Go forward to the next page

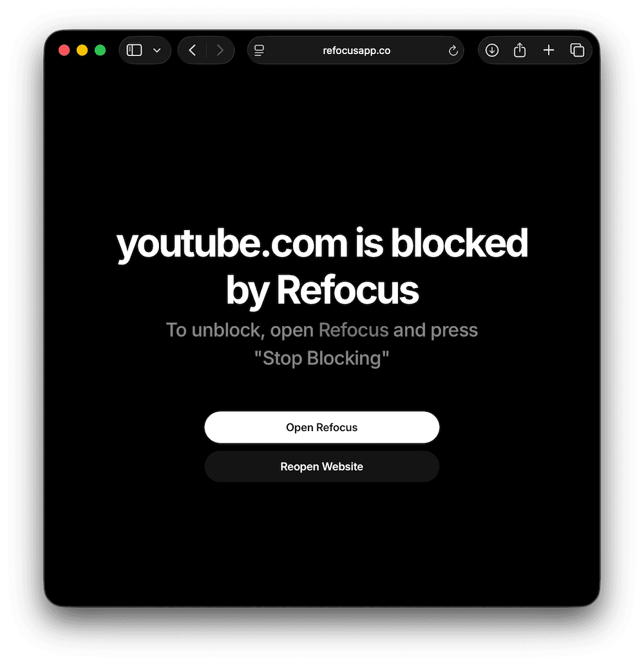[x=220, y=50]
